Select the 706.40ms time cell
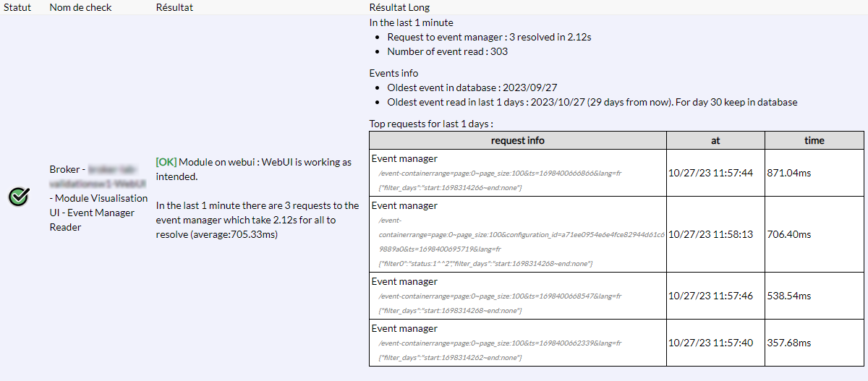Viewport: 868px width, 381px height. 788,234
